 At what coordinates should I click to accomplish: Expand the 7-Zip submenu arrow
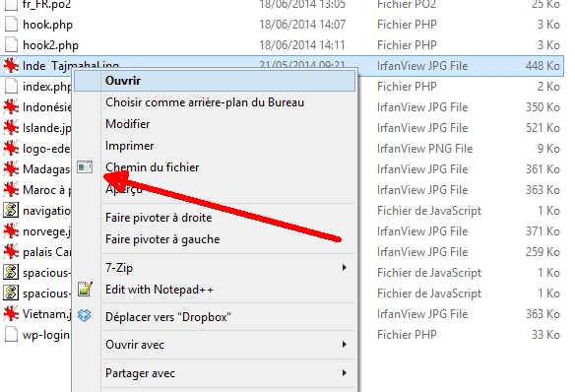(x=344, y=267)
